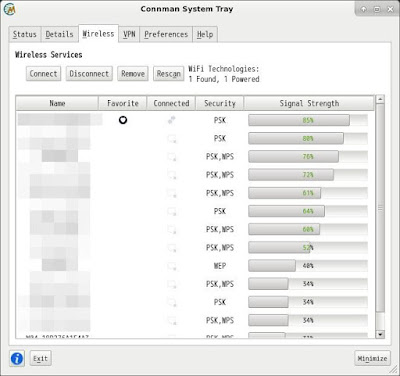Close the Connman System Tray window

coord(390,9)
